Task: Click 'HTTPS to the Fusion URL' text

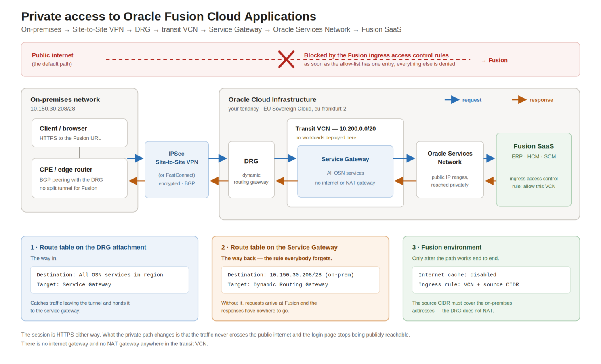Action: click(70, 138)
